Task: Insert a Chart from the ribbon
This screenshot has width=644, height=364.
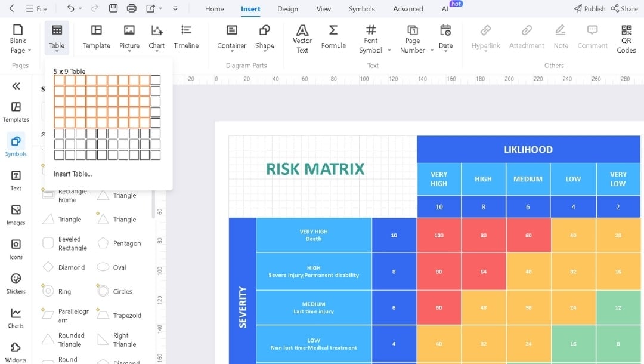Action: [x=156, y=37]
